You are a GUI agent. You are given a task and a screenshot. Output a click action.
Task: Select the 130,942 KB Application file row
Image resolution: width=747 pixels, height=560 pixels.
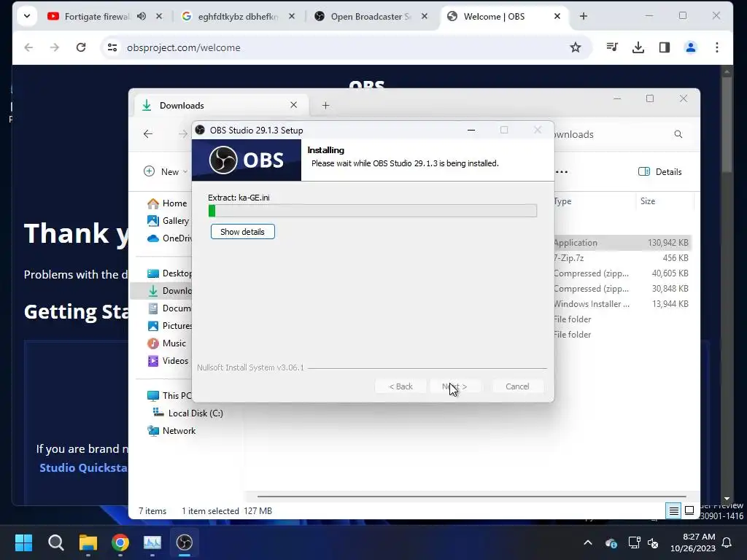tap(622, 243)
